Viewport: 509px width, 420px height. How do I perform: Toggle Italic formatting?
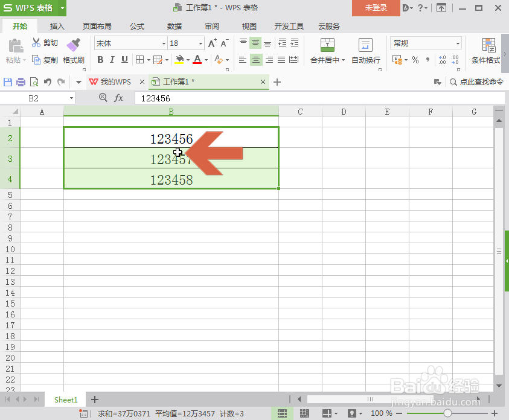112,60
